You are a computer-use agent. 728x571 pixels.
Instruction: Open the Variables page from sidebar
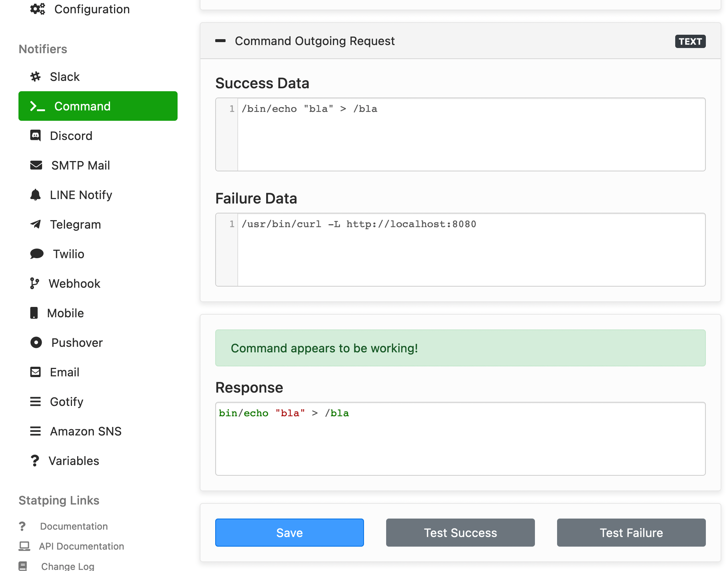73,461
